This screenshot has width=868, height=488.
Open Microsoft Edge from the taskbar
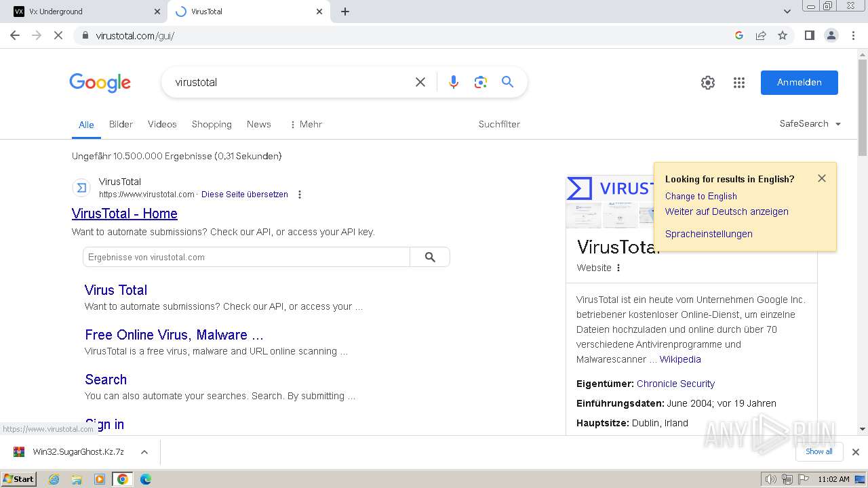[x=145, y=479]
